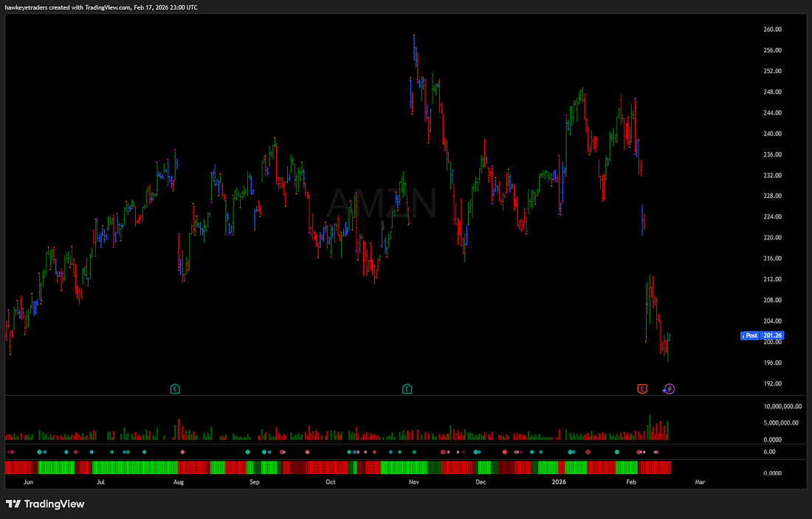Click the Nov label on time axis
The width and height of the screenshot is (812, 519).
tap(414, 481)
